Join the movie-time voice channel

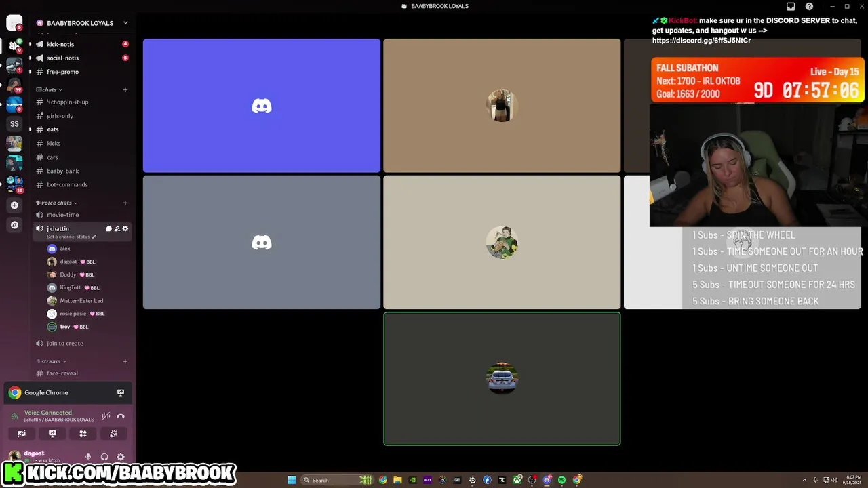point(82,215)
